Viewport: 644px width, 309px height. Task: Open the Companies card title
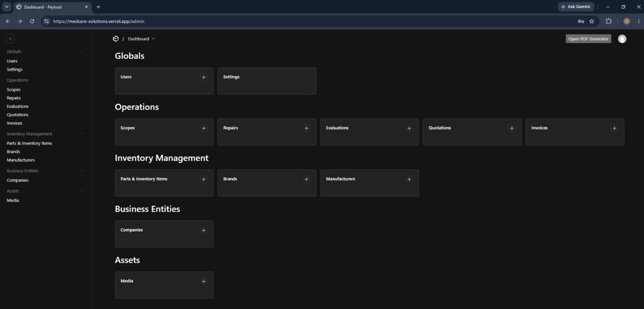click(x=131, y=230)
